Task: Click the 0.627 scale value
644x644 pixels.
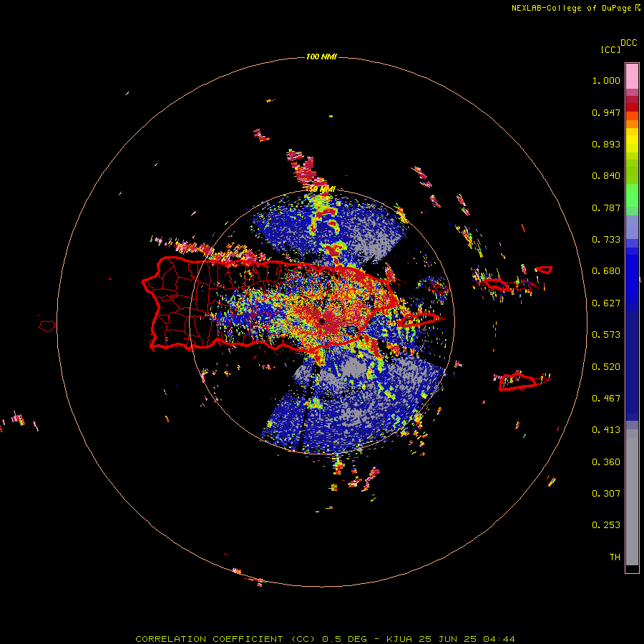Action: click(606, 303)
